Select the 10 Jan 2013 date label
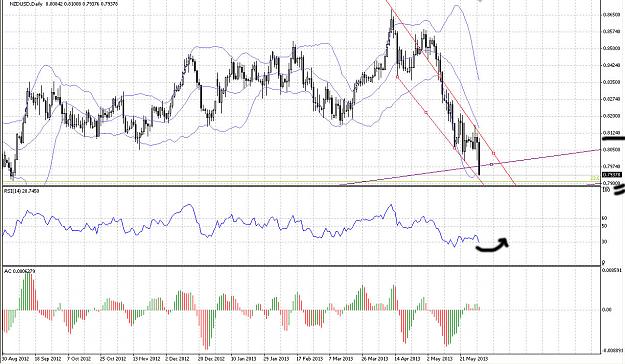Screen dimensions: 625x364 pos(244,359)
